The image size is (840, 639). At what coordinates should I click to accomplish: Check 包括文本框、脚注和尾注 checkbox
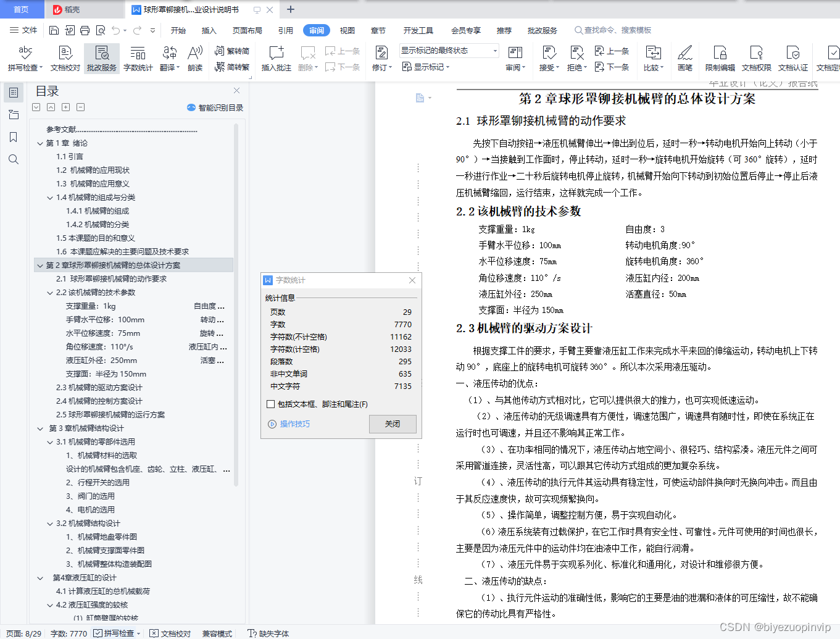270,404
